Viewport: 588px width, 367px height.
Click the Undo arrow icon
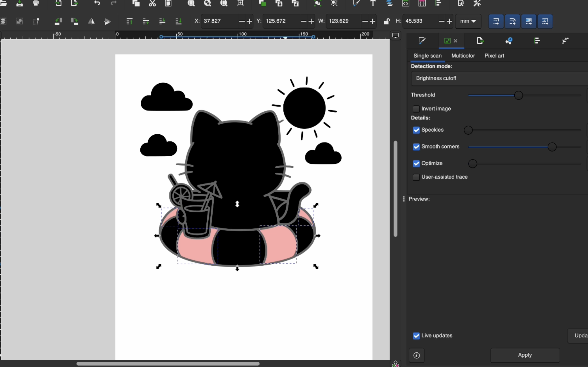pos(97,3)
